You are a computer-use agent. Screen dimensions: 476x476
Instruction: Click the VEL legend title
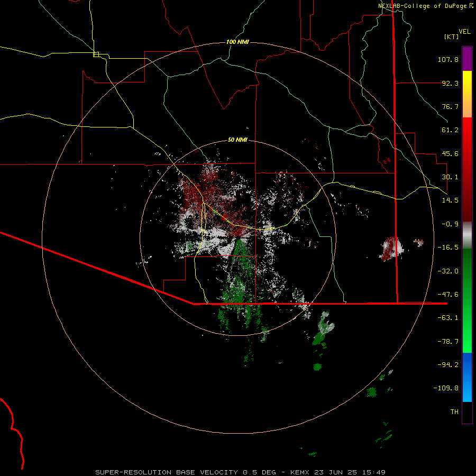(464, 32)
